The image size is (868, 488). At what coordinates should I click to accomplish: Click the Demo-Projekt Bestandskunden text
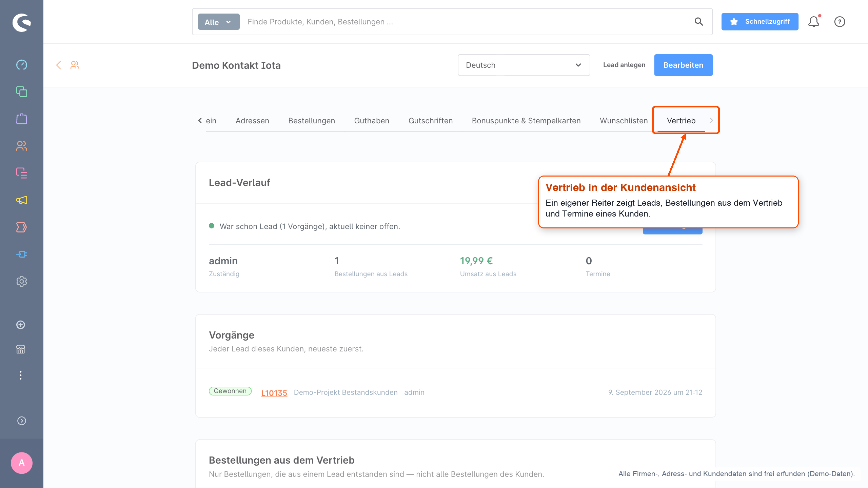[346, 392]
